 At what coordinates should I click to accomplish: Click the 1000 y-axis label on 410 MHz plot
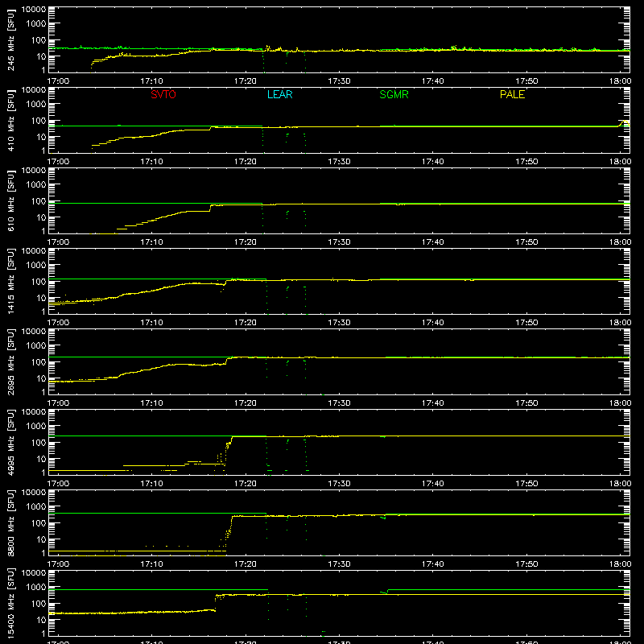[36, 104]
